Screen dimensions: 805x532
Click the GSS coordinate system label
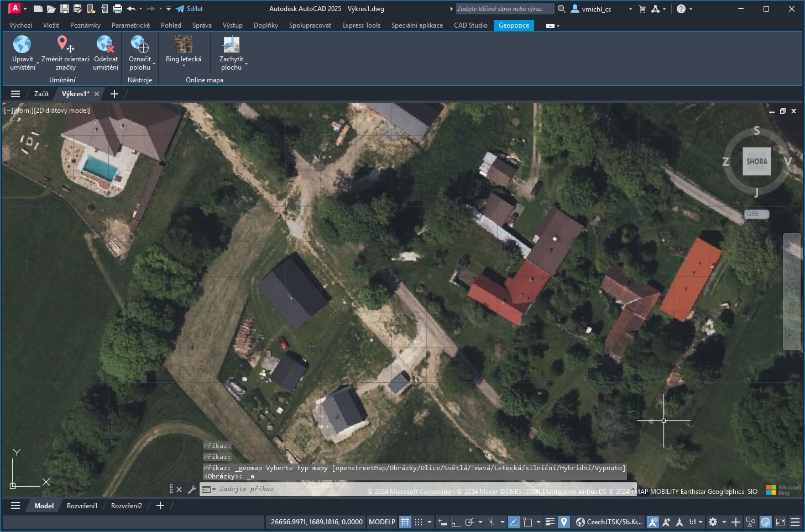[x=756, y=214]
